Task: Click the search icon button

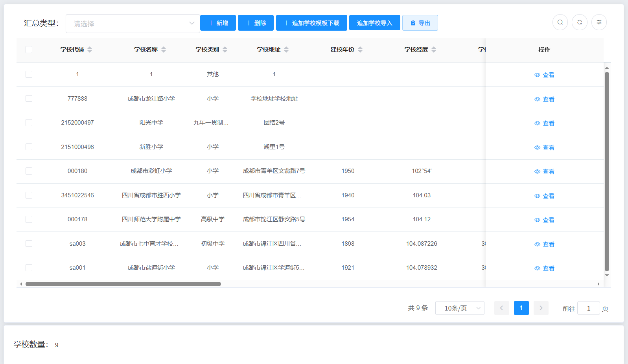Action: point(560,22)
